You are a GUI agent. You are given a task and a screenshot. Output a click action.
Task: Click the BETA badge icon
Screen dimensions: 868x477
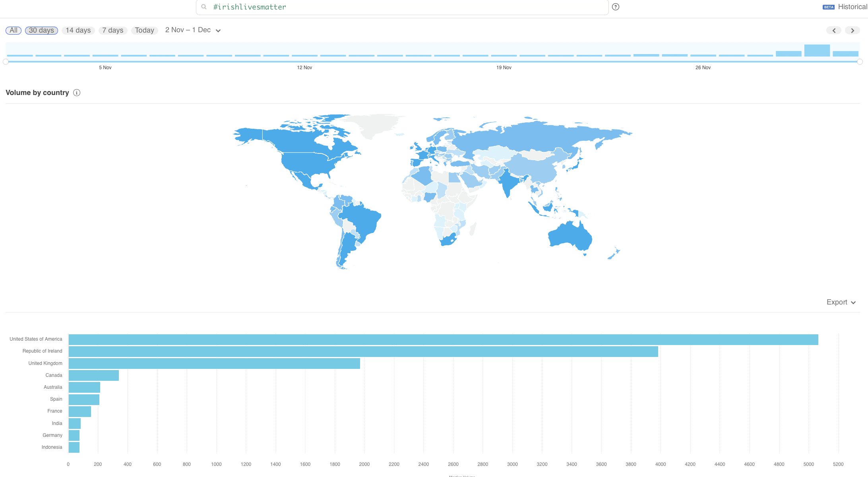(829, 7)
